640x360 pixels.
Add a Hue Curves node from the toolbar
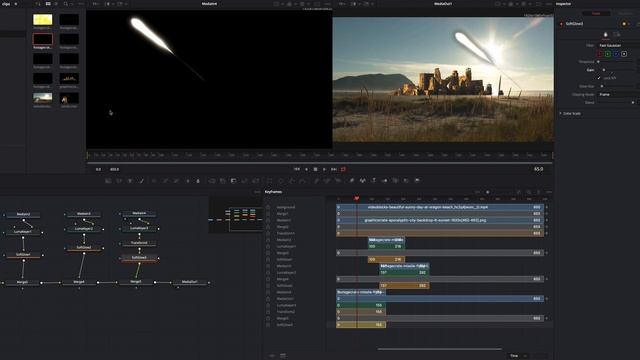pyautogui.click(x=176, y=180)
